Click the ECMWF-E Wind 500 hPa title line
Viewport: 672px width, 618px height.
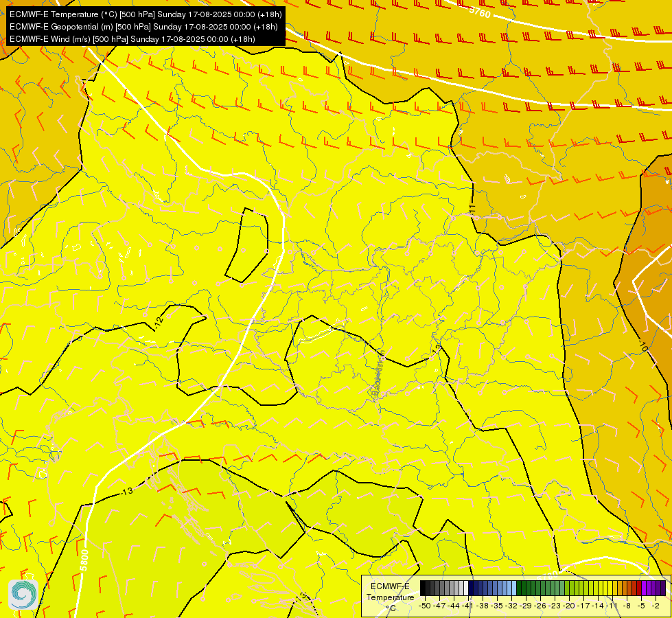(132, 39)
